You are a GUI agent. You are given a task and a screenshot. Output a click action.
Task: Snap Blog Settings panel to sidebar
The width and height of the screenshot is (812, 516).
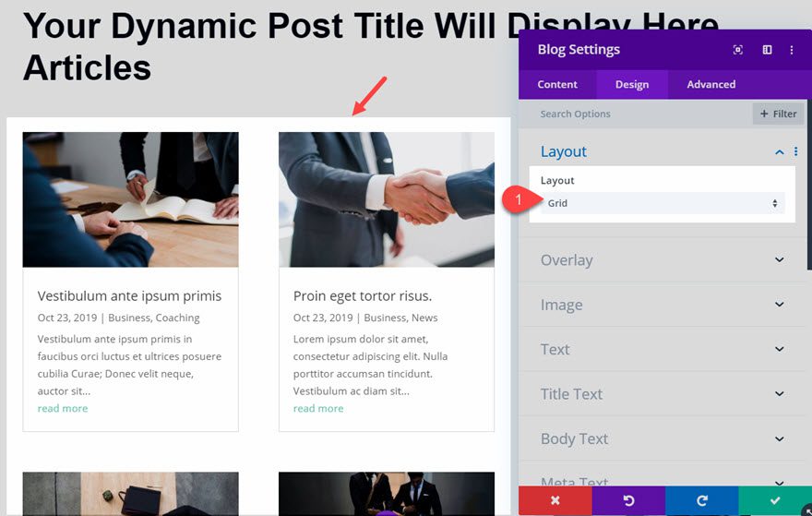pos(767,50)
